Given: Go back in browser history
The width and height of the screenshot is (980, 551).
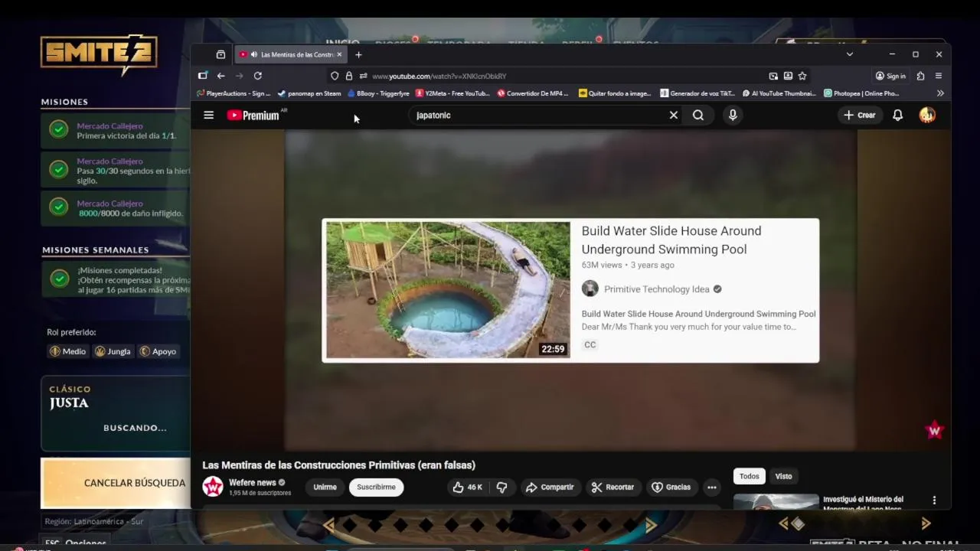Looking at the screenshot, I should 220,76.
